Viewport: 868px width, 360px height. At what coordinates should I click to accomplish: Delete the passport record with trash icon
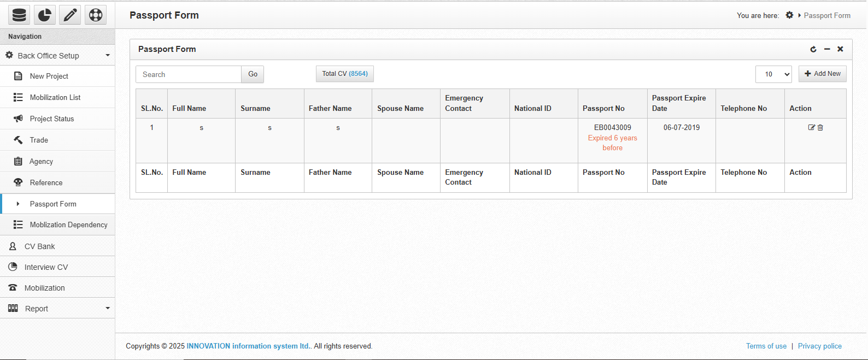(x=820, y=127)
